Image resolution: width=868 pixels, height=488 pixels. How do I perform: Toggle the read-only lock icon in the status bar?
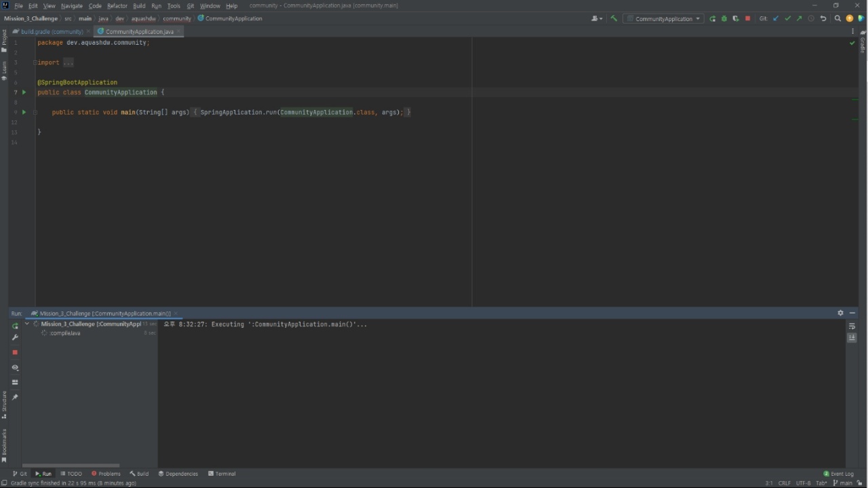click(x=860, y=483)
